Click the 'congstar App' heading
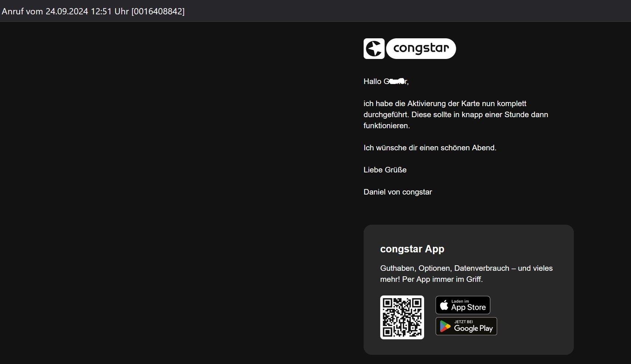631x364 pixels. pos(412,249)
